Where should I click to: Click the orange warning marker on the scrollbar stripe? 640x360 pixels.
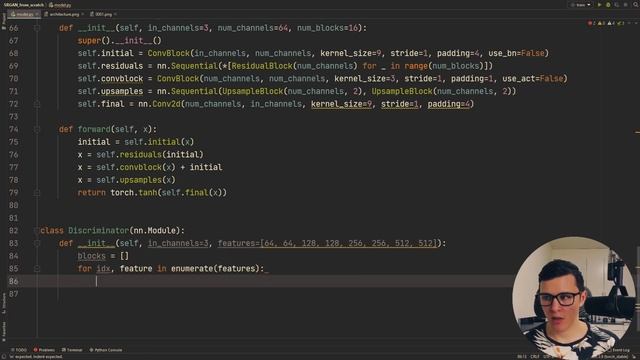pyautogui.click(x=637, y=132)
